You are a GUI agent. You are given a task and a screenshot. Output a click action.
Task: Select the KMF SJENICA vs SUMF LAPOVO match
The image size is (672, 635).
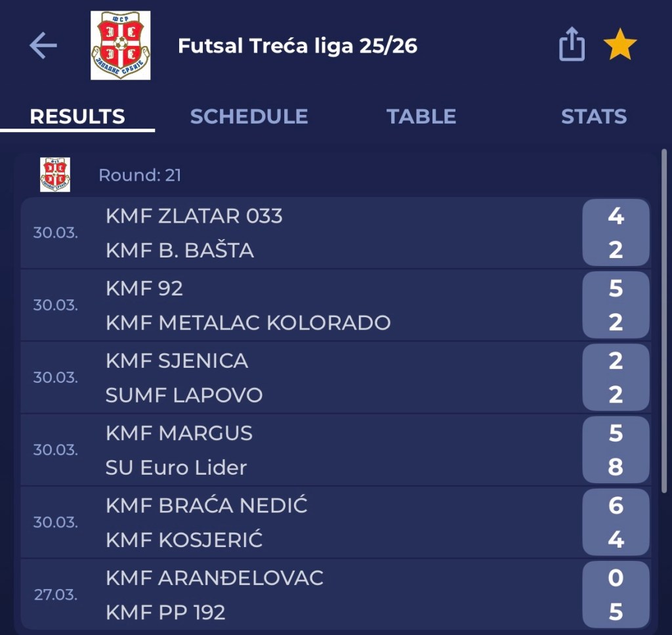pyautogui.click(x=262, y=378)
